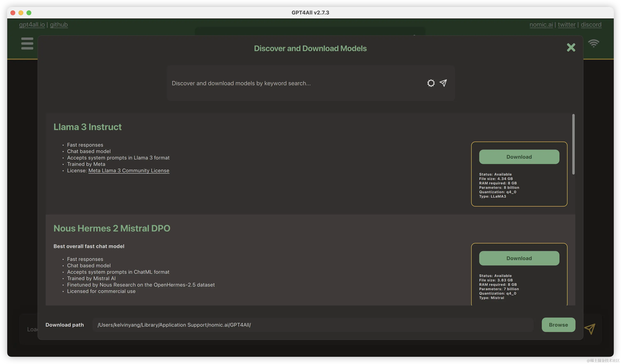Select the Llama 3 Instruct heading
This screenshot has height=364, width=621.
tap(87, 127)
